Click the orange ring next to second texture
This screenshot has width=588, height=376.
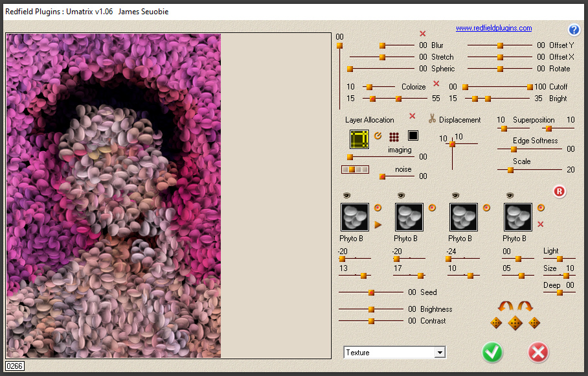pyautogui.click(x=432, y=207)
